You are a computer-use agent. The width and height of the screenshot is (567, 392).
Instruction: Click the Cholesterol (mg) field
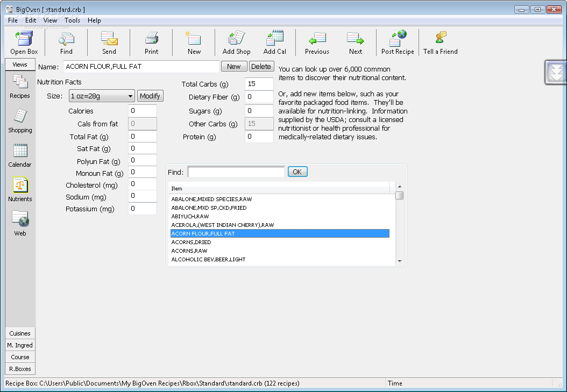(143, 184)
